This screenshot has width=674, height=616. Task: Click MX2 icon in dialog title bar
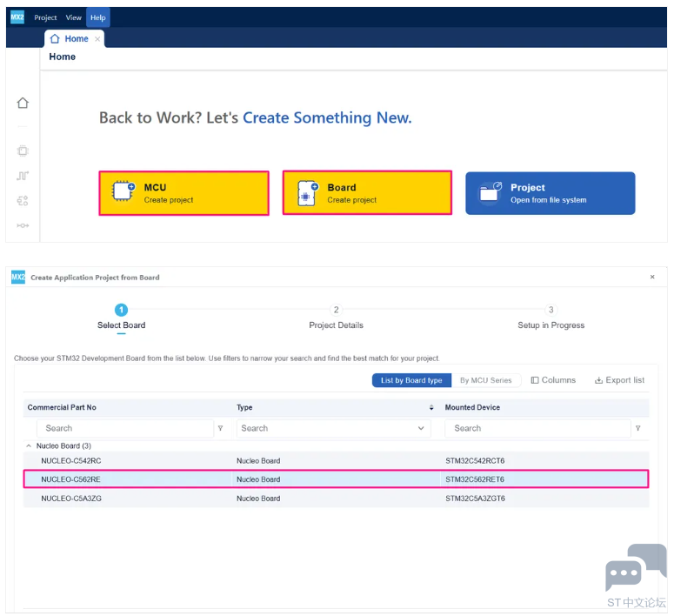(18, 277)
